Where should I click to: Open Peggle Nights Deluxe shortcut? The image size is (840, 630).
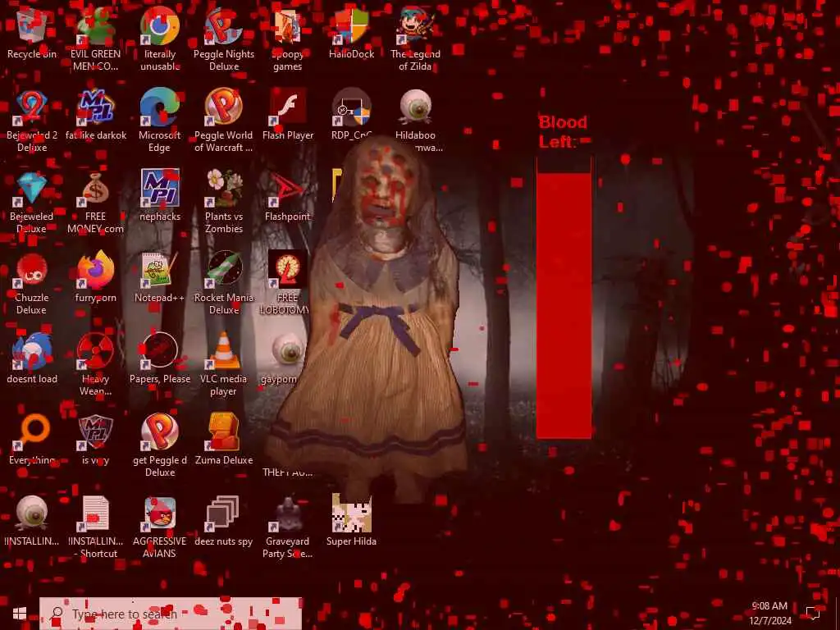(x=223, y=26)
